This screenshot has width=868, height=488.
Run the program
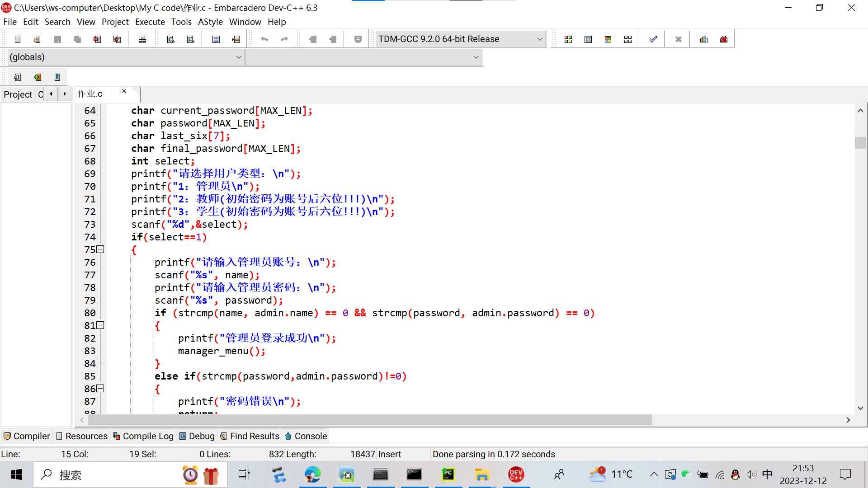click(x=588, y=39)
